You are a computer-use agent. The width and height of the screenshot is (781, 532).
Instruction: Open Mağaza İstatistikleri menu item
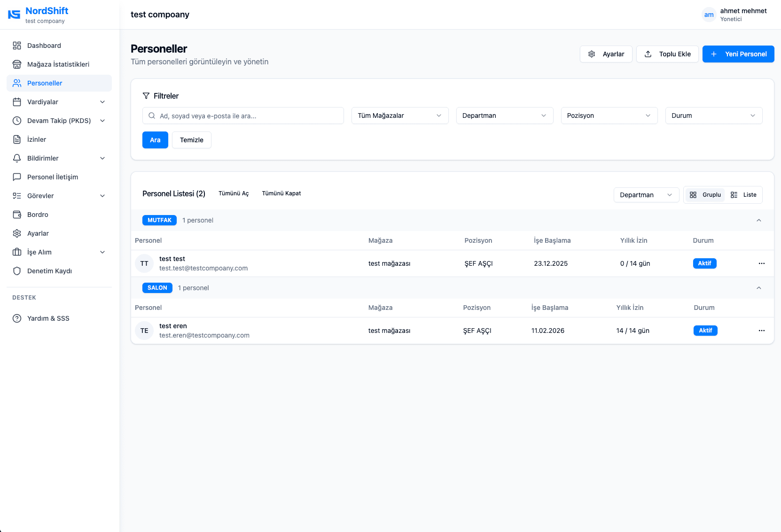(59, 64)
